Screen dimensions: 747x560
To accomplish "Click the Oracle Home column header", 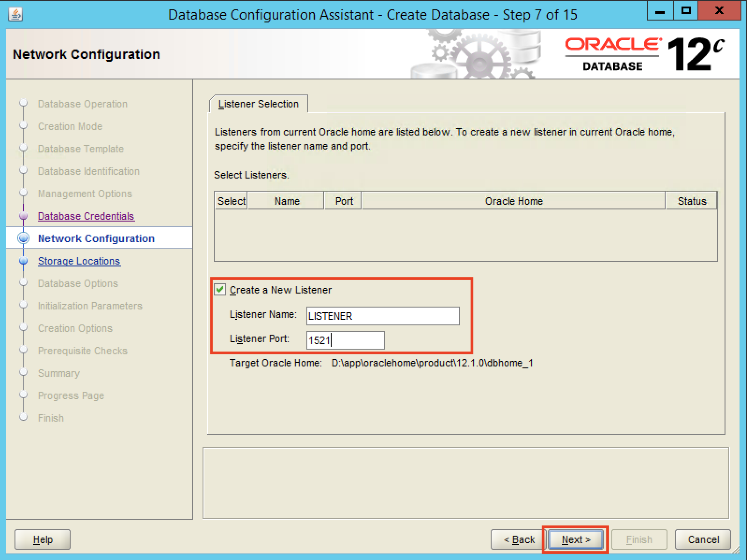I will [x=514, y=201].
